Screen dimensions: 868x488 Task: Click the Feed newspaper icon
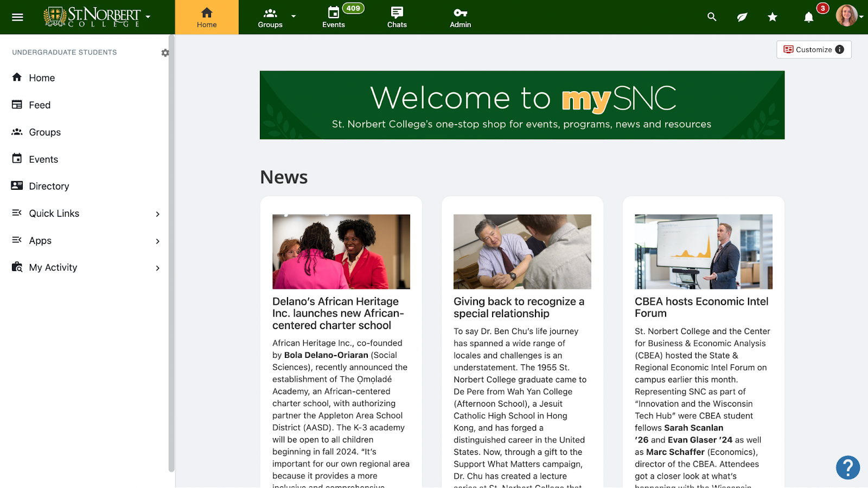point(17,104)
